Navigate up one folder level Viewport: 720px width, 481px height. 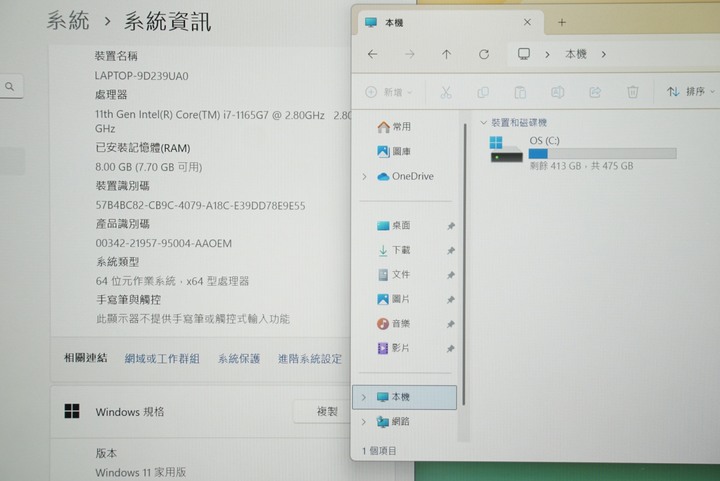click(x=446, y=55)
